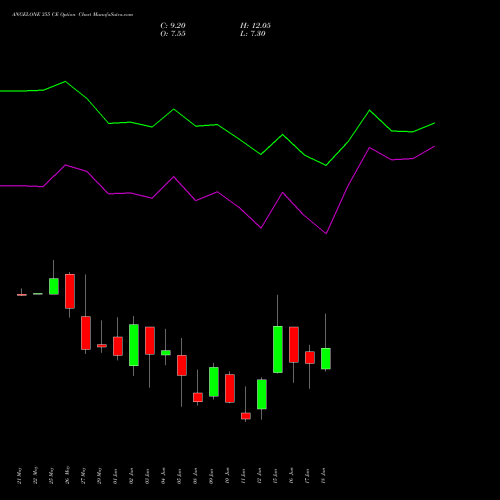Click the 18 Jun date label
This screenshot has width=500, height=500.
(323, 476)
